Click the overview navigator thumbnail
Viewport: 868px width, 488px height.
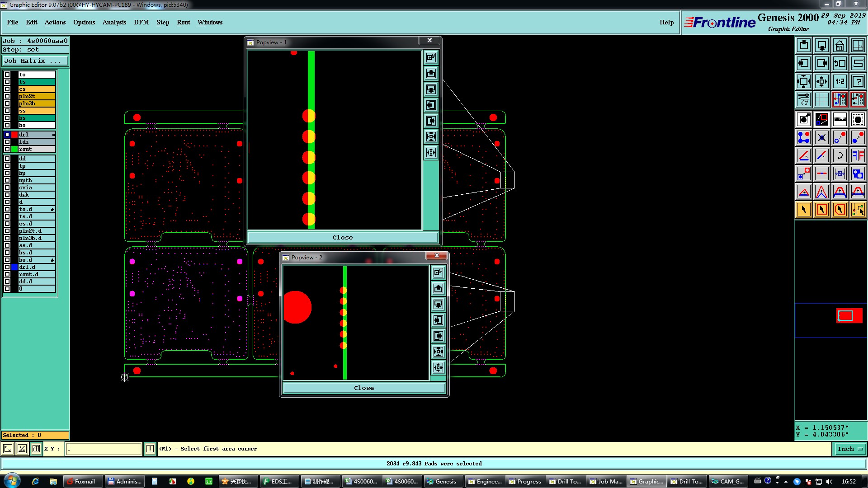(831, 320)
